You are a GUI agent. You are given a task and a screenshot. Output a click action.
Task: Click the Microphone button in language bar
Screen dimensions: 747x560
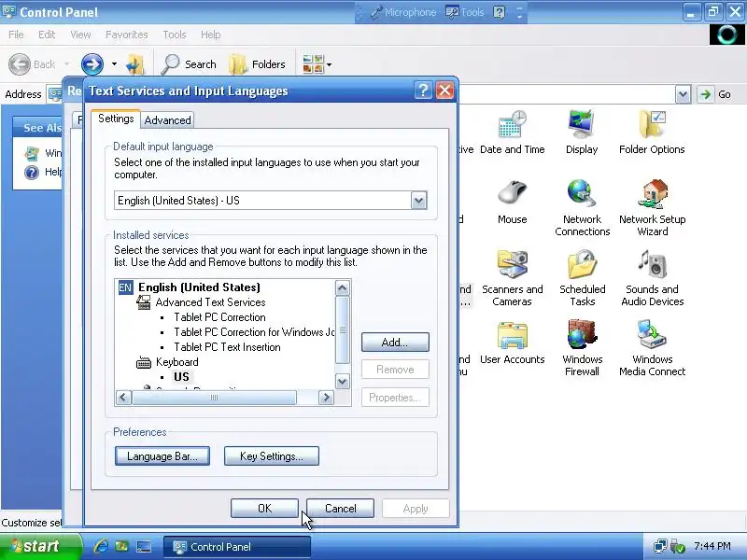tap(403, 12)
